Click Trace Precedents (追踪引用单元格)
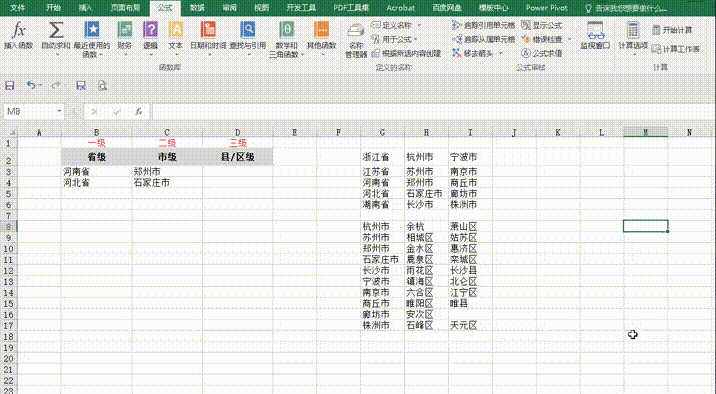The image size is (716, 394). click(483, 25)
